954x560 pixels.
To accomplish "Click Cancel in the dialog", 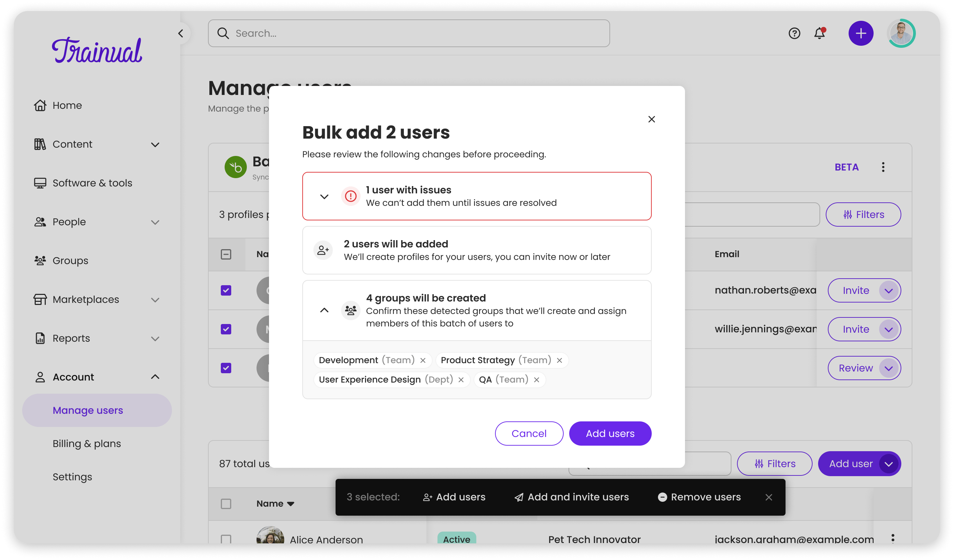I will pyautogui.click(x=529, y=433).
